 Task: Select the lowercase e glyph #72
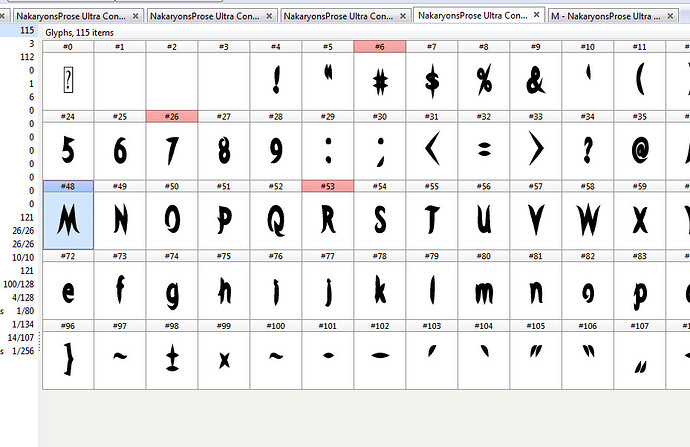pyautogui.click(x=68, y=290)
